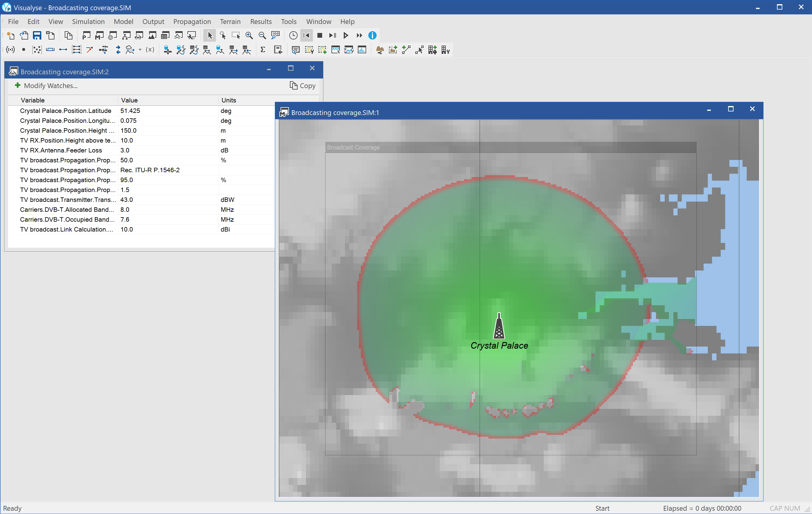Viewport: 812px width, 514px height.
Task: Create a new simulation file
Action: pos(10,35)
